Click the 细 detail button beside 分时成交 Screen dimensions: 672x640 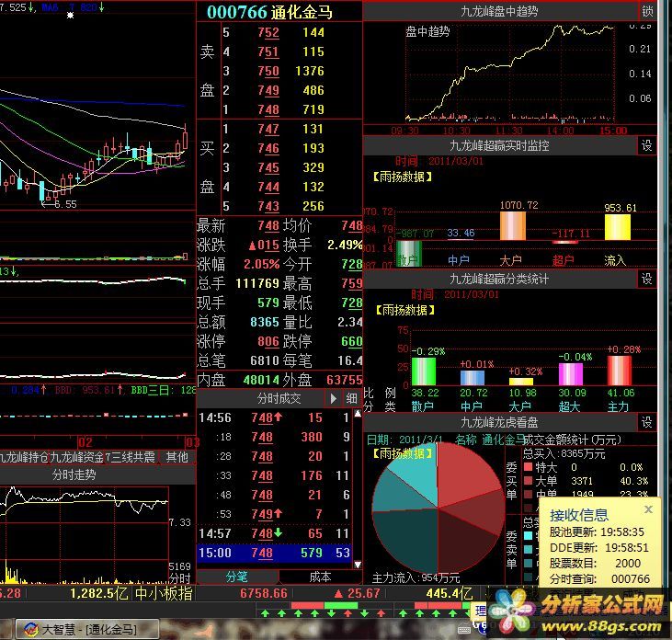tap(352, 399)
